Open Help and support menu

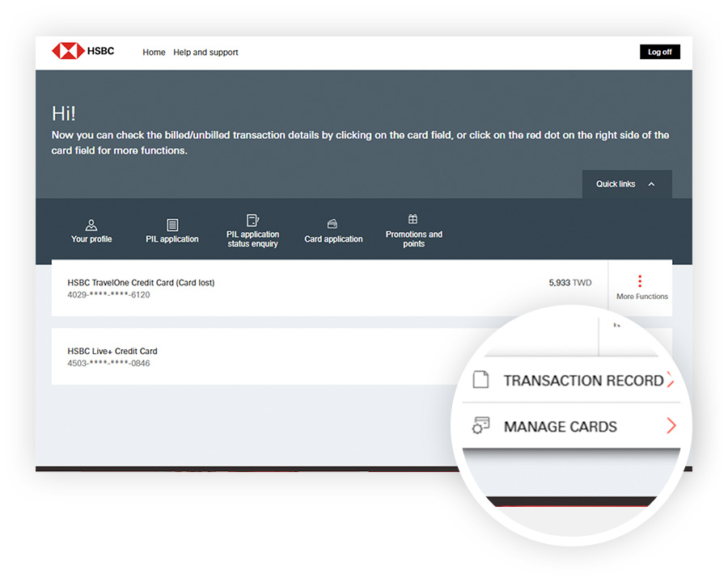click(x=205, y=53)
